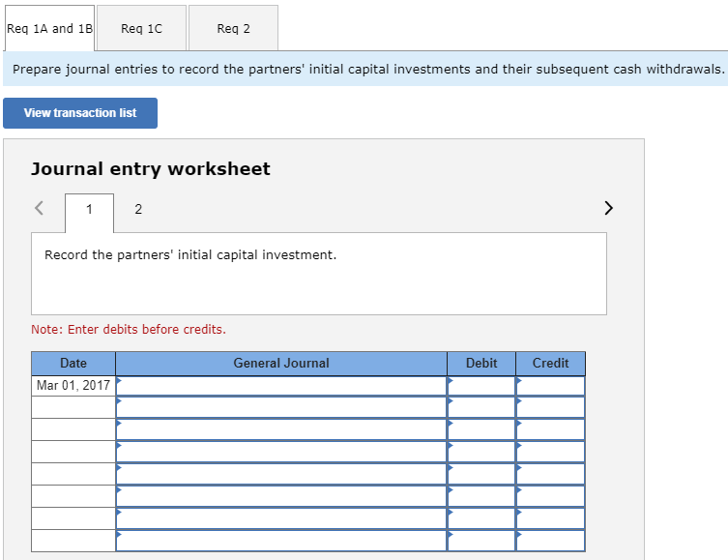The height and width of the screenshot is (560, 728).
Task: Click the Debit field in seventh row
Action: (481, 518)
